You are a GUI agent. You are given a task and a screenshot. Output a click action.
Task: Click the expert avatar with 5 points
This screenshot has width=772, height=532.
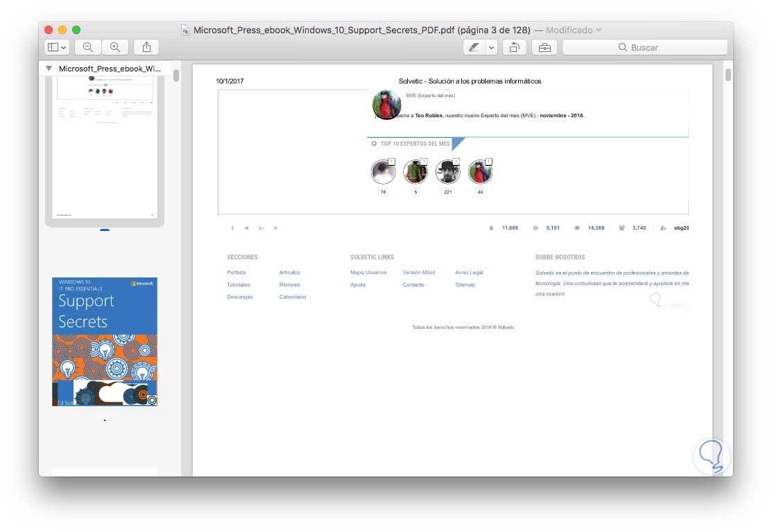tap(415, 172)
